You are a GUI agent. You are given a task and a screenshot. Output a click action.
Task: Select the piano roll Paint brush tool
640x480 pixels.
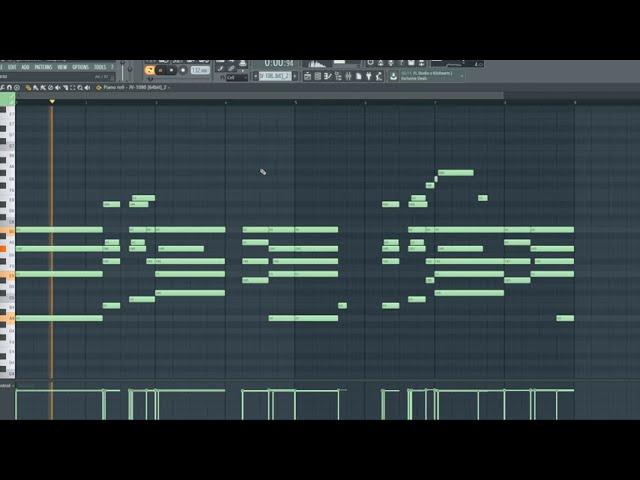(36, 88)
